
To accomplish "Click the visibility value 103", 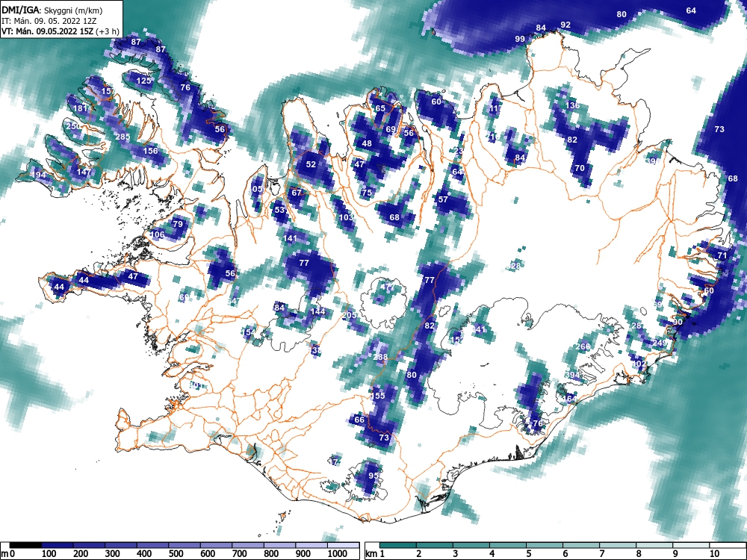I will (347, 217).
